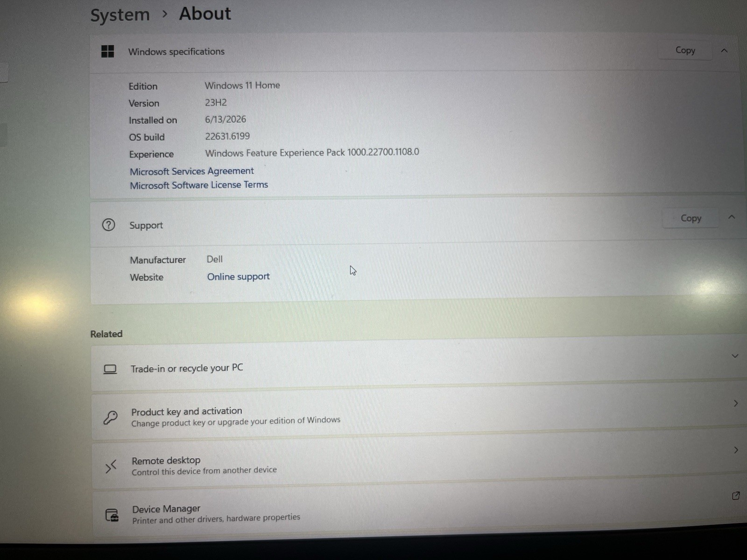Select the version value 23H2
The height and width of the screenshot is (560, 747).
[216, 103]
